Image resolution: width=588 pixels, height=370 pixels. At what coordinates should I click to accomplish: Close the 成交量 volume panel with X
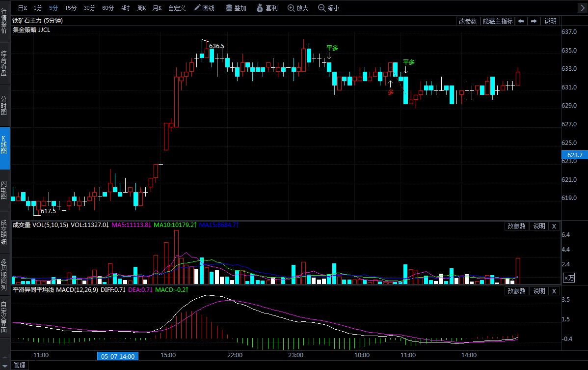tap(554, 226)
